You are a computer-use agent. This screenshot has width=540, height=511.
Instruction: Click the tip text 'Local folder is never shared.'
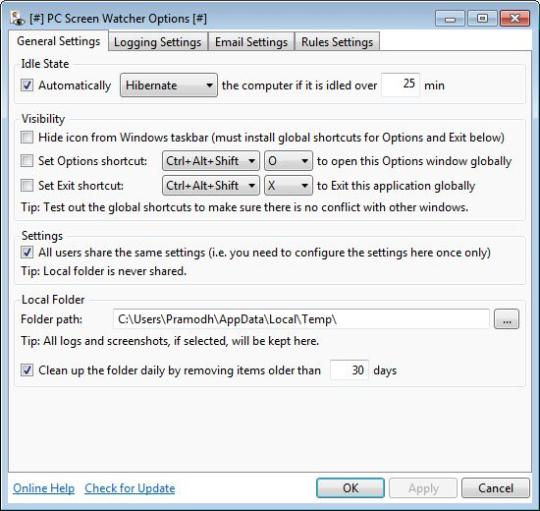click(x=104, y=271)
